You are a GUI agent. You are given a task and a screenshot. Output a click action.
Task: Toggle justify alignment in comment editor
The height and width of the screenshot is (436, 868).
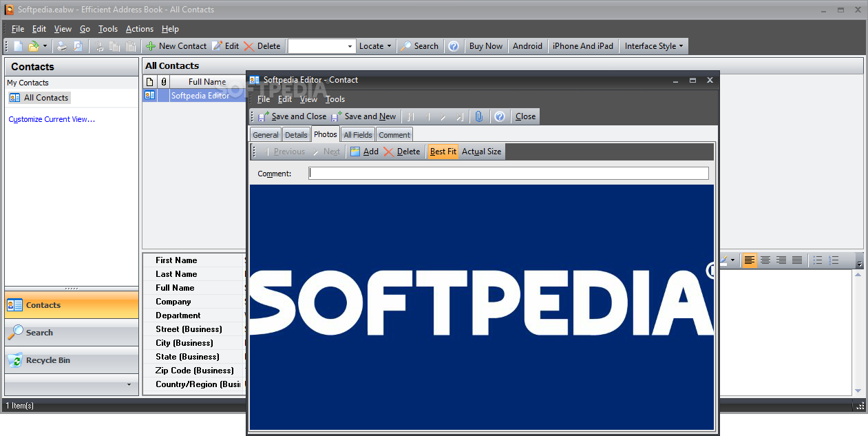click(797, 260)
